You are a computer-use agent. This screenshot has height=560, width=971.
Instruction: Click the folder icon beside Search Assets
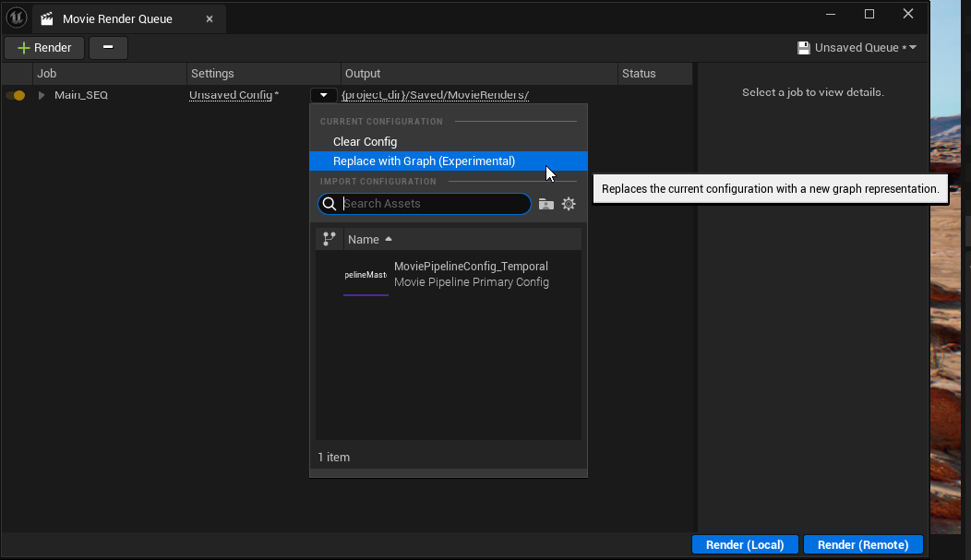[x=546, y=204]
